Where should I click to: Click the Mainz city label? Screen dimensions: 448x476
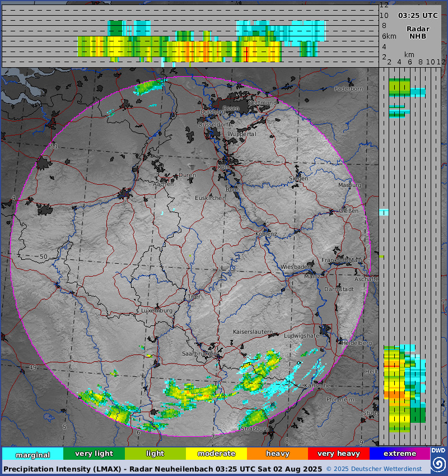(x=312, y=276)
